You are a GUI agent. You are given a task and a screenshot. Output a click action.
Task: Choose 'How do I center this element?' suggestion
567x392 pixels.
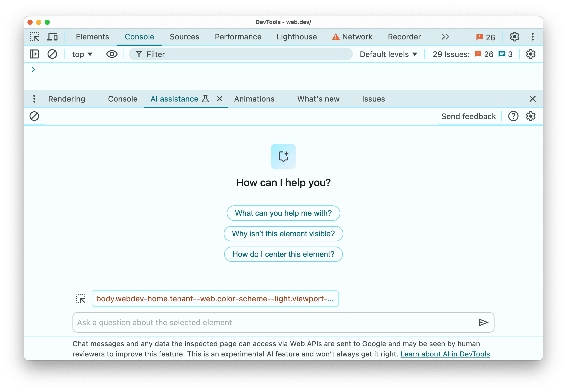coord(283,254)
